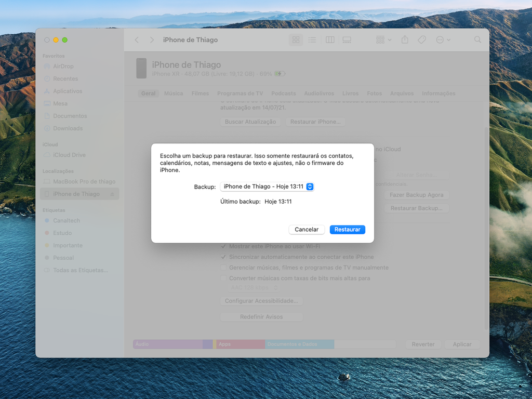Switch to the Fotos tab
Screen dimensions: 532x399
coord(374,94)
